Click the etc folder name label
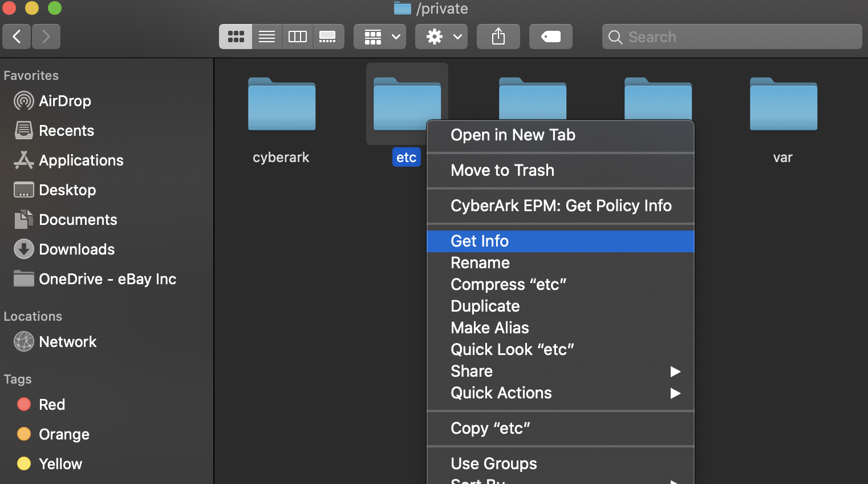Viewport: 868px width, 484px height. [407, 158]
